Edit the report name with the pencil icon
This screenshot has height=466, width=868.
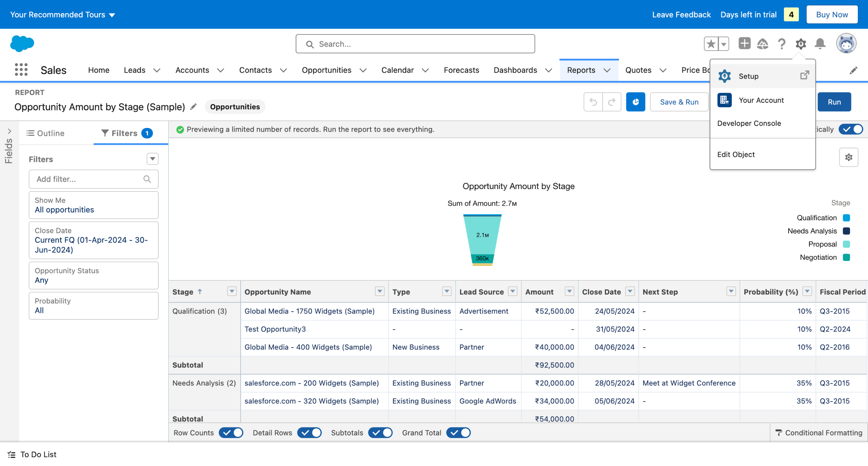193,107
